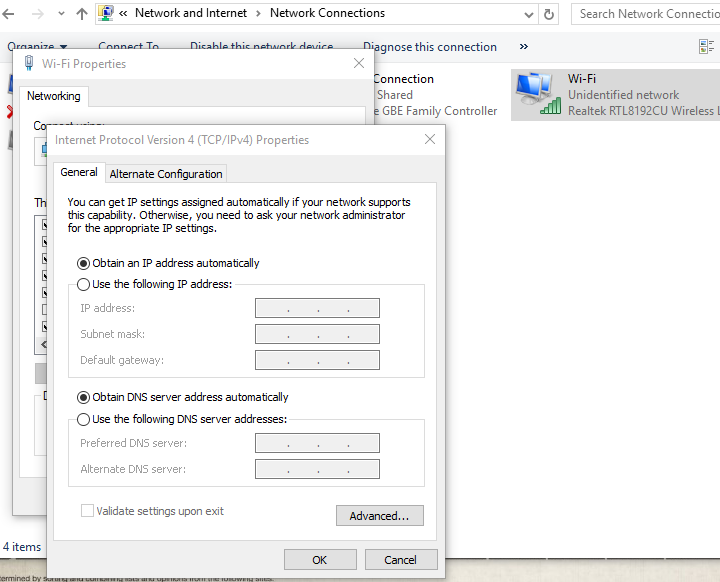Expand chevron after Network and Internet

point(259,14)
